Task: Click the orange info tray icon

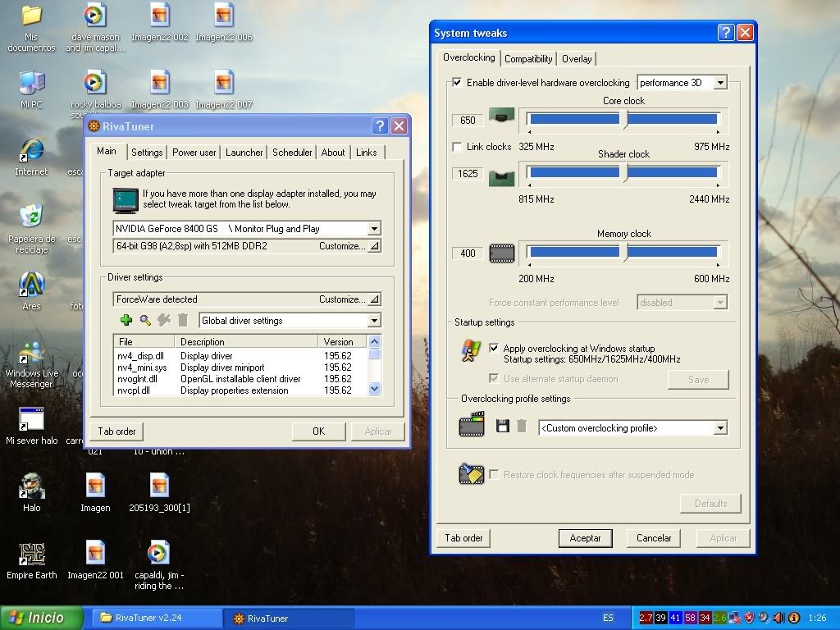Action: point(794,618)
